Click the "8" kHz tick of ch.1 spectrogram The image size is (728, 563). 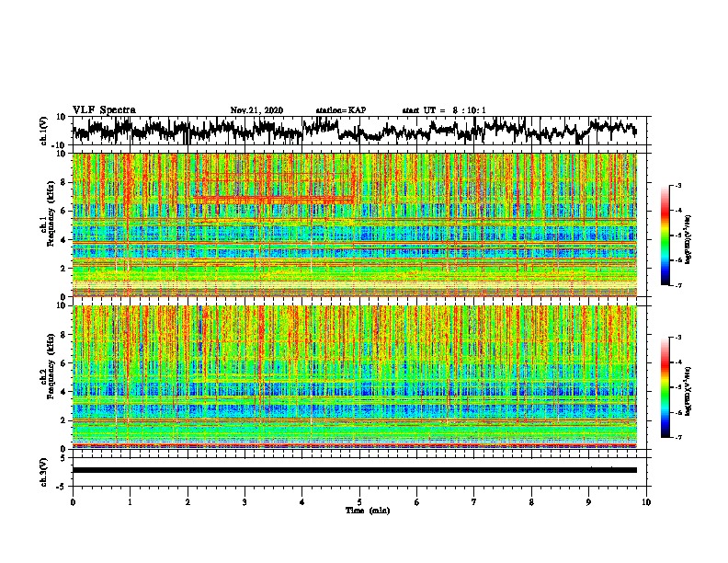[63, 182]
